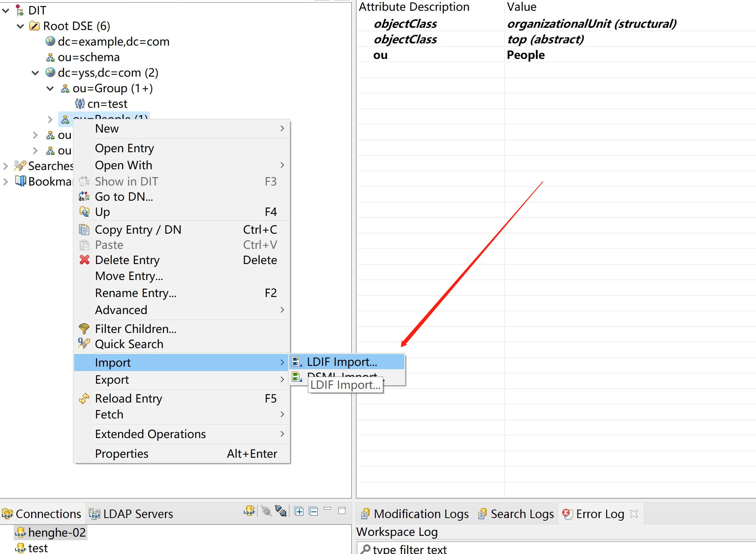Expand the Searches tree node
Image resolution: width=756 pixels, height=554 pixels.
coord(6,166)
